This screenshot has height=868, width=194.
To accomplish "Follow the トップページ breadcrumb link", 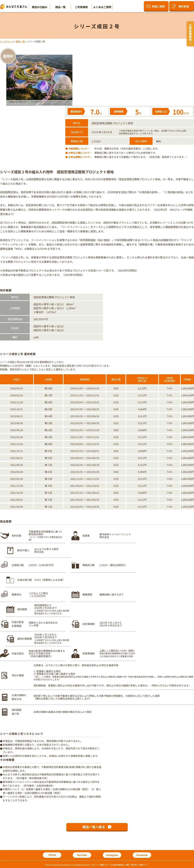I will 7,41.
